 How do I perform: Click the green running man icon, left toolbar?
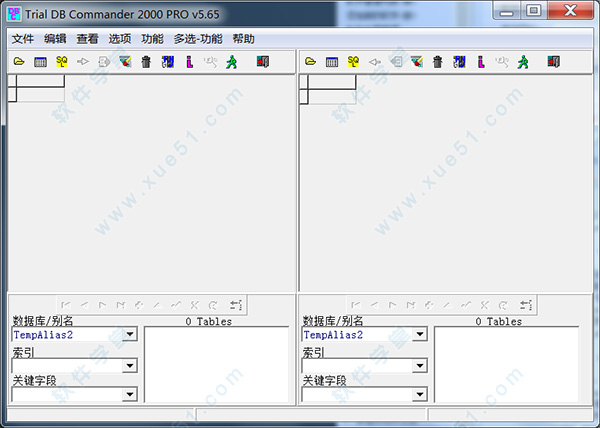[231, 62]
